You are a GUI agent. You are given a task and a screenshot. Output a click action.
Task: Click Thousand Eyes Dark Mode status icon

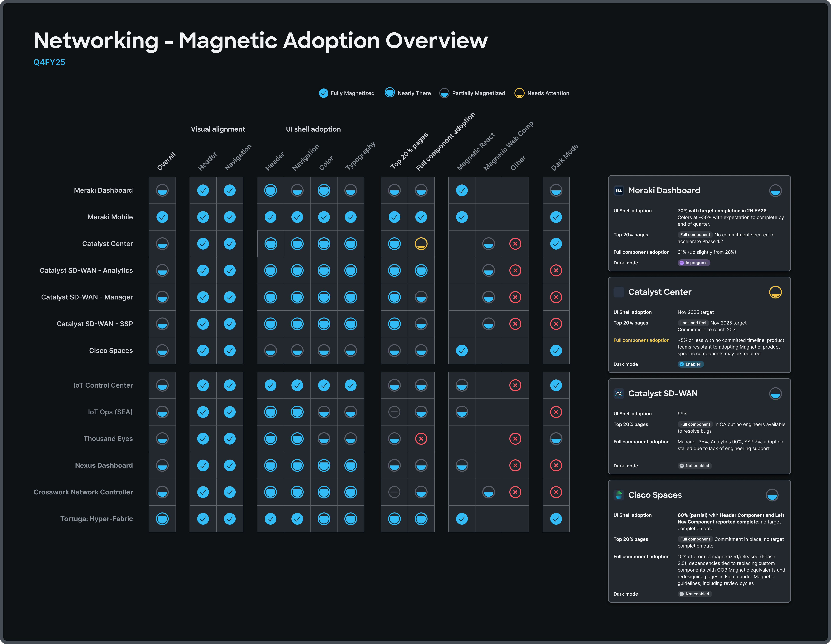556,439
